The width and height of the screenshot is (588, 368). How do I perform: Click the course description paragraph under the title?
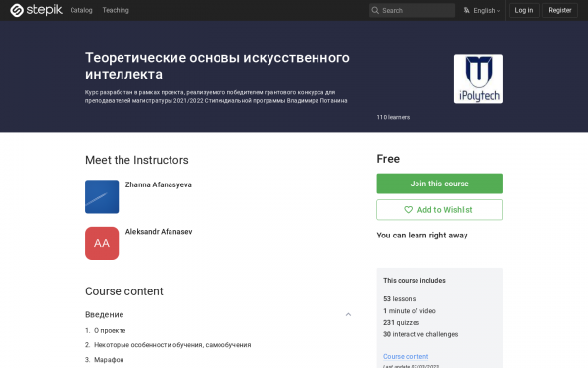click(216, 96)
